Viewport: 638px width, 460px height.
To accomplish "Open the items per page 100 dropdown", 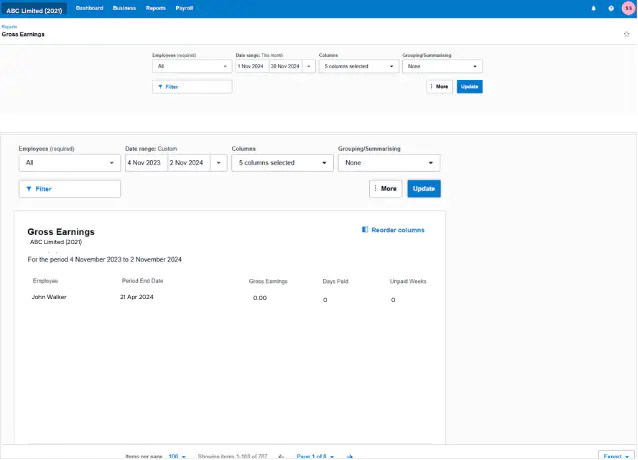I will pos(177,456).
